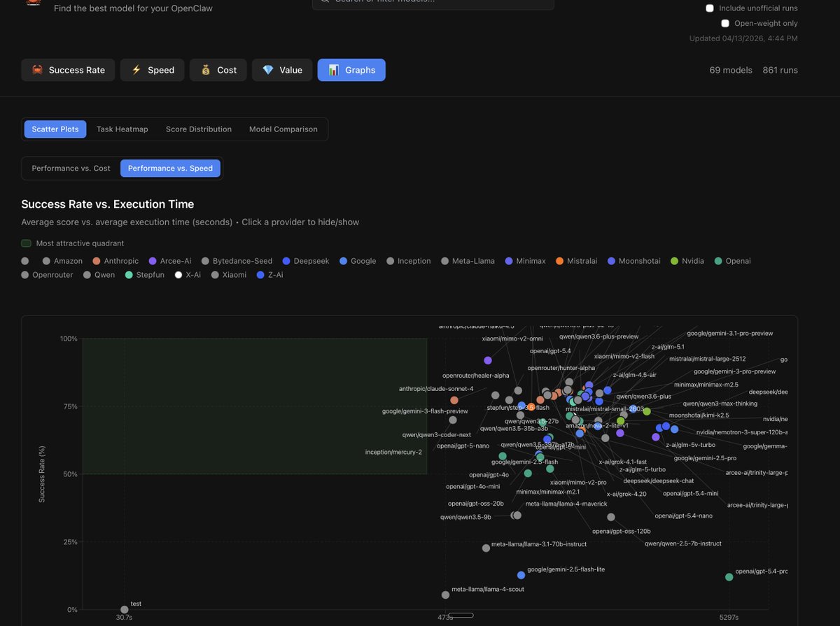Click the 'Updated 04/13/2026, 4:44 PM' text

tap(743, 38)
